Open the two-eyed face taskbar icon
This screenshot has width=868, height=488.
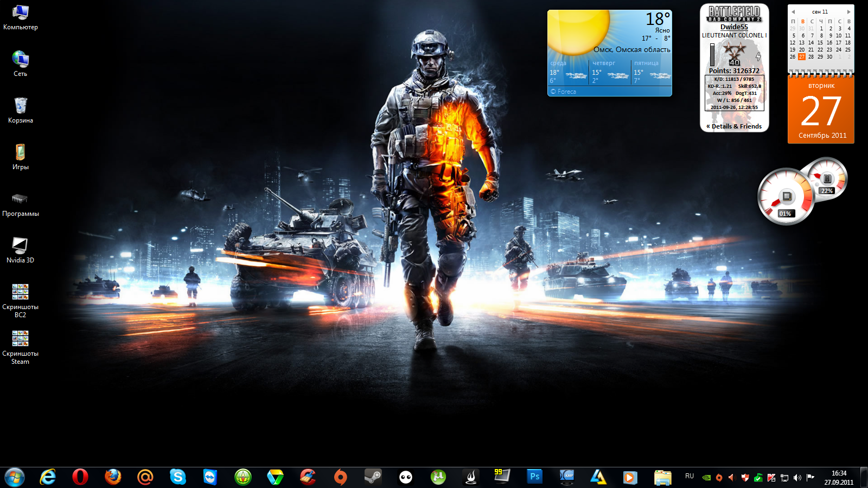coord(406,477)
